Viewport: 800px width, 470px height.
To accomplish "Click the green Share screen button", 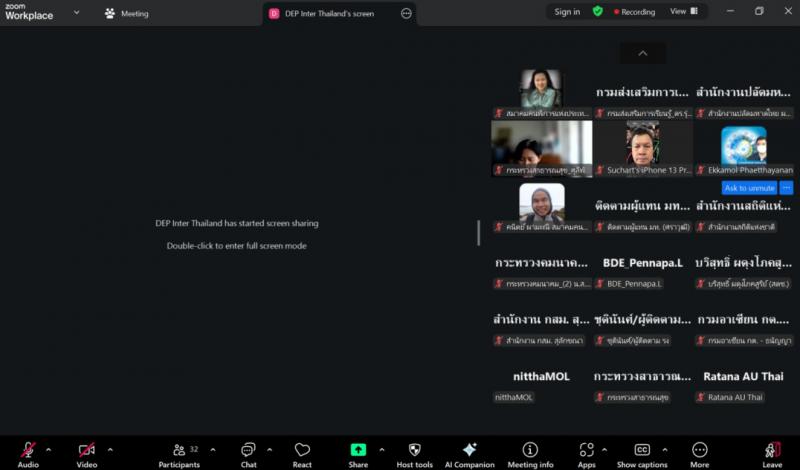I will pyautogui.click(x=358, y=450).
